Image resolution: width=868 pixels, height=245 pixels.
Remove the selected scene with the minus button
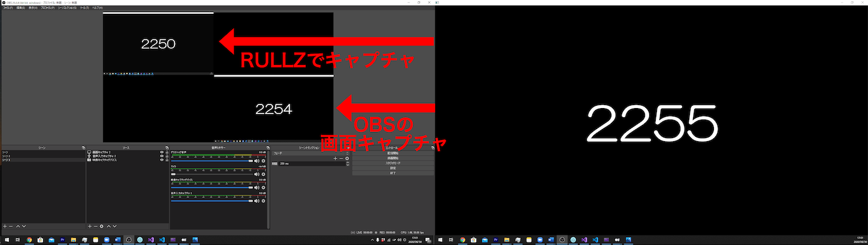click(x=10, y=226)
